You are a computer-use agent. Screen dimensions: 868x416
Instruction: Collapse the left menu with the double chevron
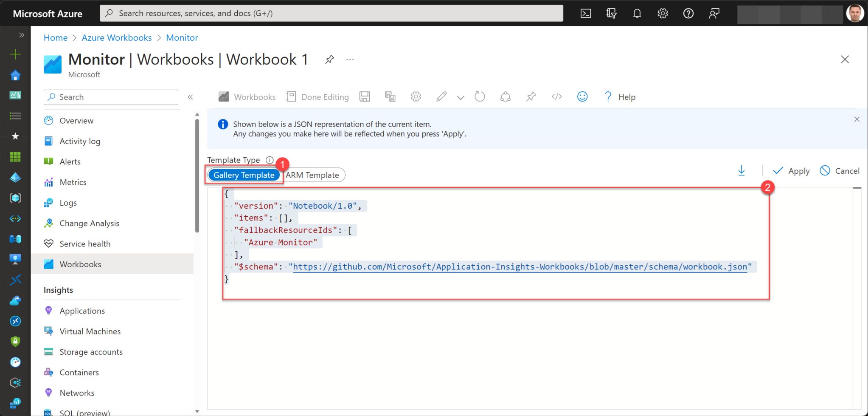click(x=191, y=97)
